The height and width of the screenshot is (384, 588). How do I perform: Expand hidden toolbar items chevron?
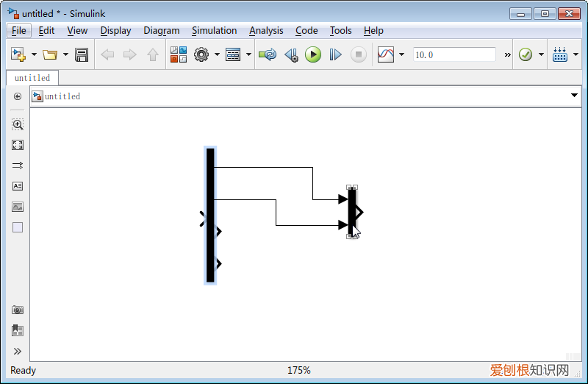tap(507, 54)
